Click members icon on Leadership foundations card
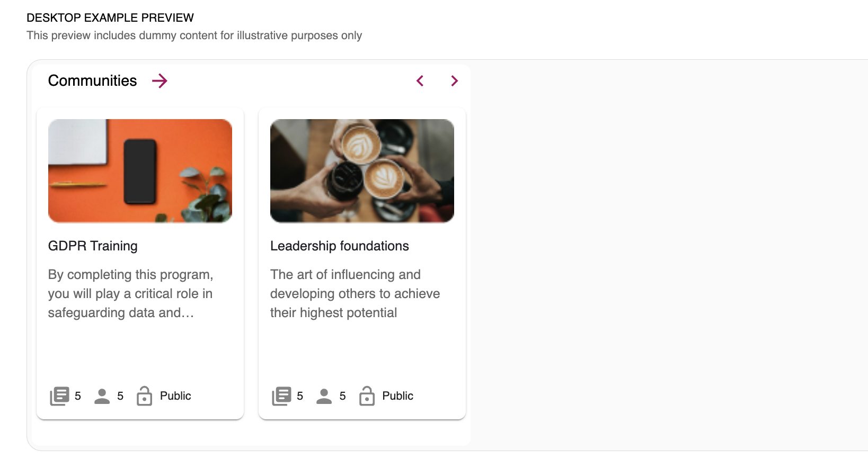868x468 pixels. pos(324,396)
